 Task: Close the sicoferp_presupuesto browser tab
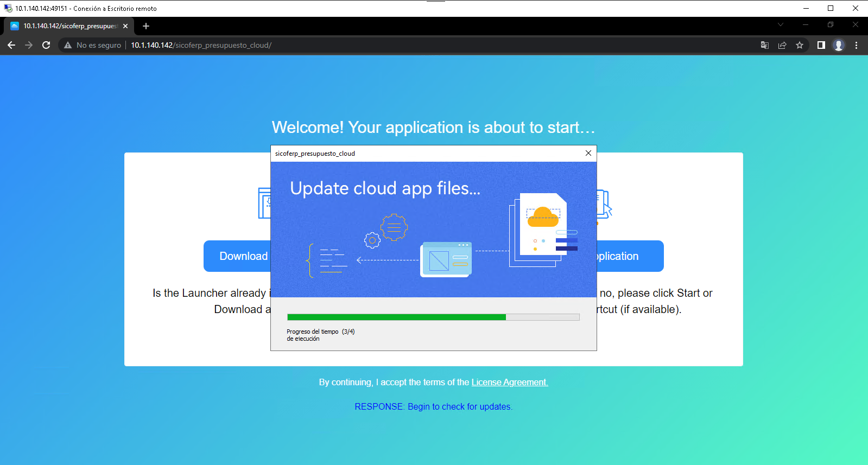click(x=125, y=26)
